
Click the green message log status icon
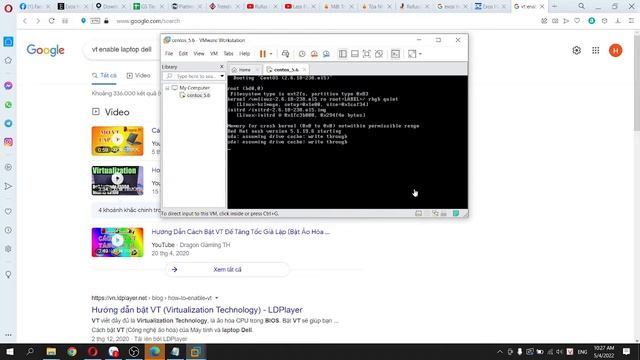[456, 213]
